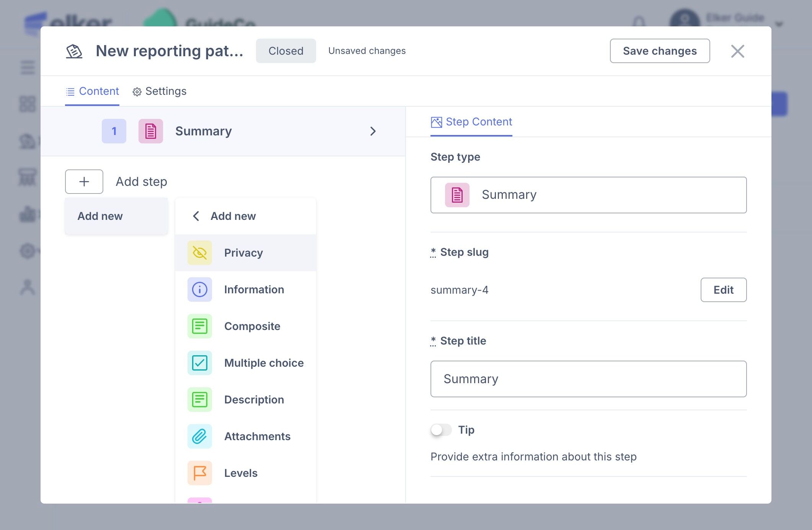Close the form editor dialog
The image size is (812, 530).
(x=737, y=51)
